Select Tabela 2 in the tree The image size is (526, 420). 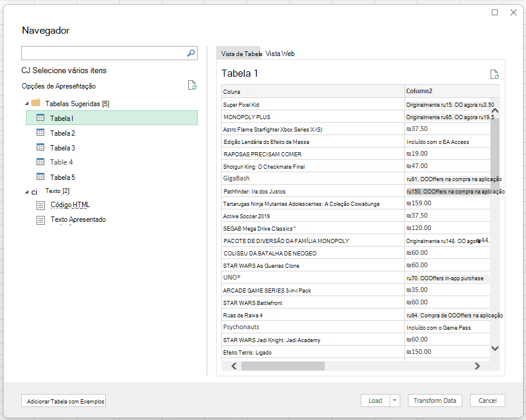(63, 133)
